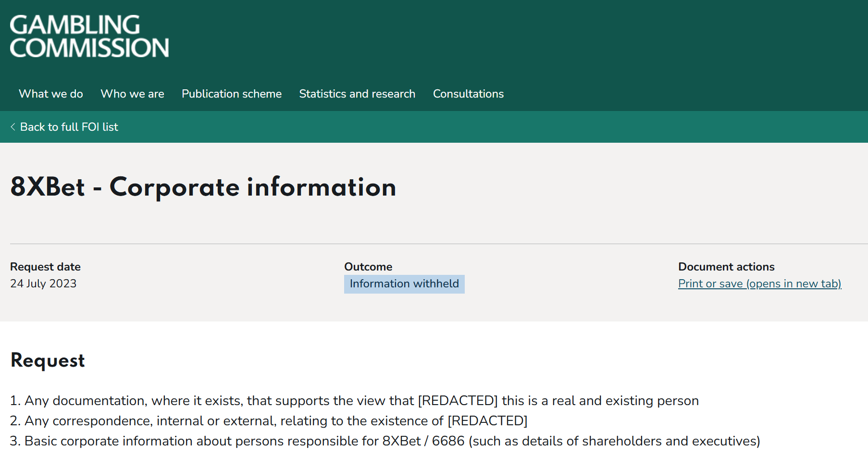Click the Gambling Commission logo

89,36
